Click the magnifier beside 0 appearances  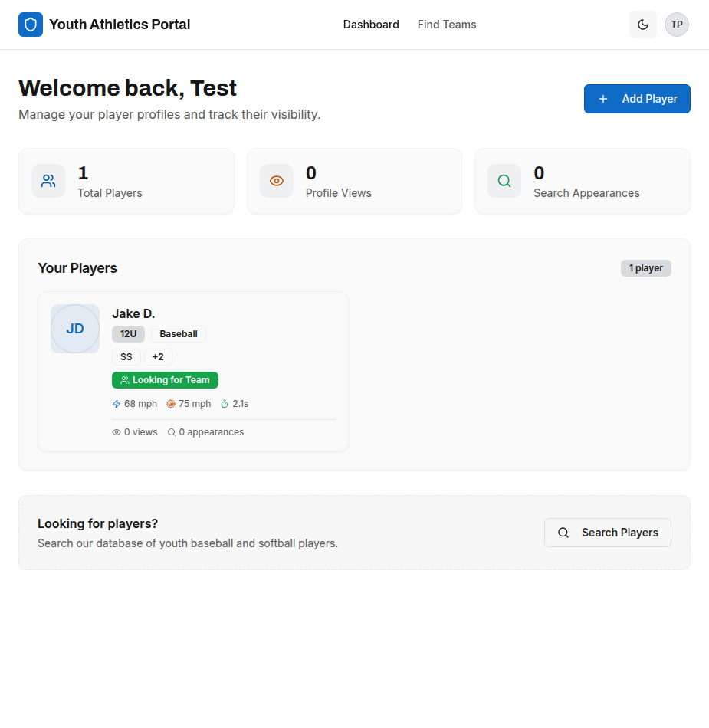[x=172, y=431]
